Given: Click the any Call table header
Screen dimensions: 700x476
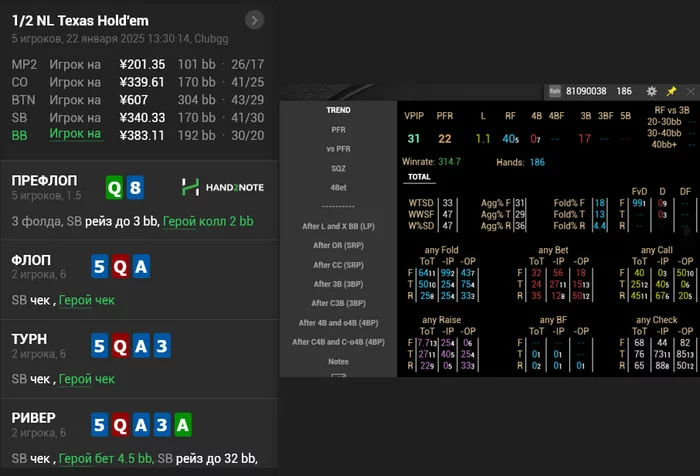Looking at the screenshot, I should point(656,250).
